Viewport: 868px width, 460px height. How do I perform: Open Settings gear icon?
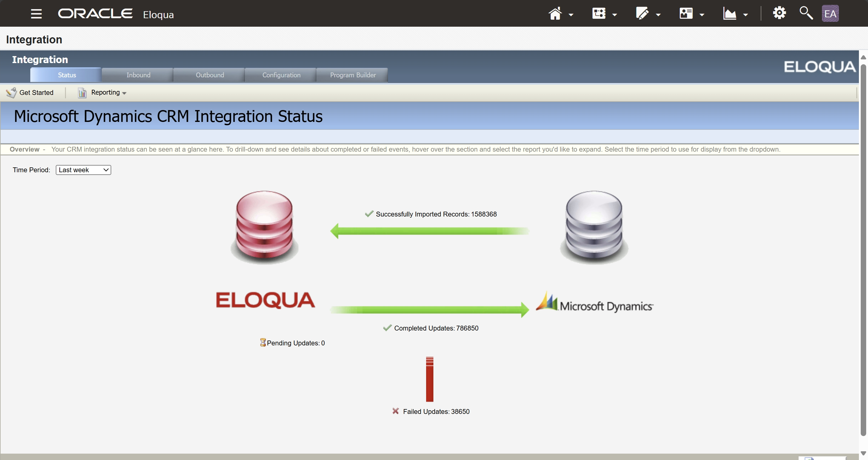(779, 13)
